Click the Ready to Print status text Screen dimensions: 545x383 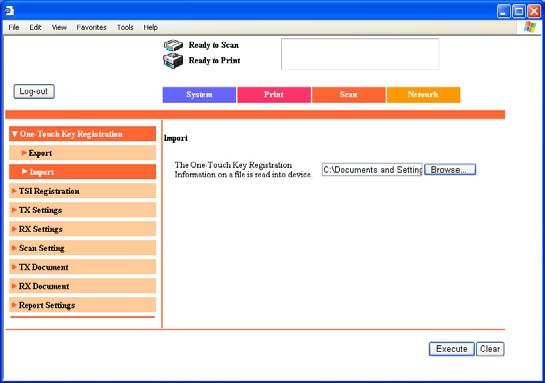point(214,60)
